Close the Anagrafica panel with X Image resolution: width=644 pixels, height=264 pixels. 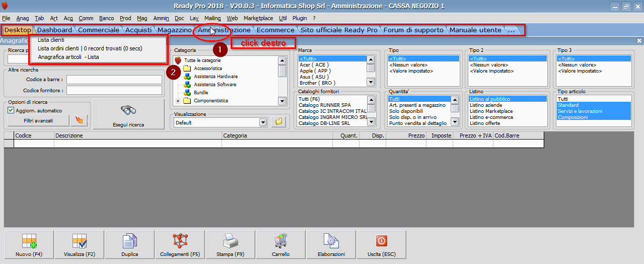click(639, 40)
